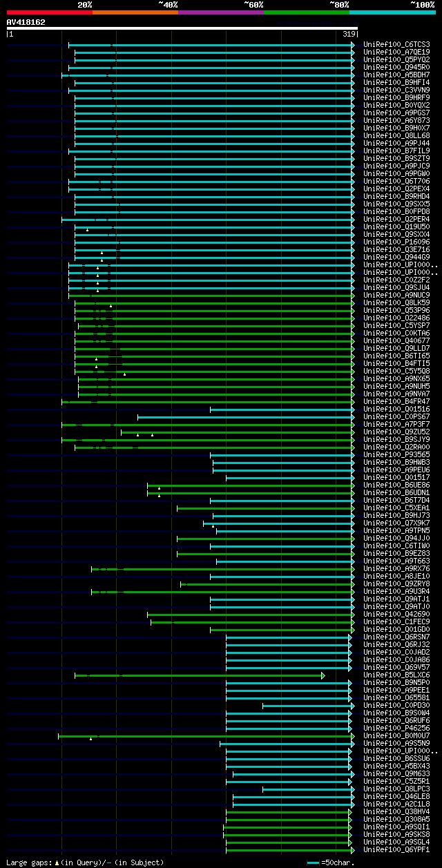Viewport: 442px width, 868px height.
Task: Select the UniRef100_B9SJY9 label
Action: tap(396, 440)
